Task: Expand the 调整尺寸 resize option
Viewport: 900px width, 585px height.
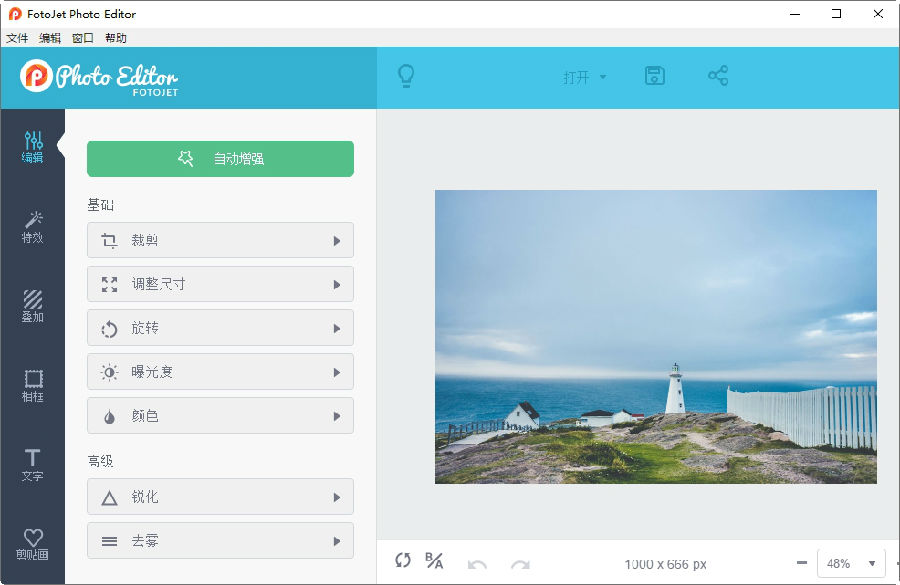Action: click(x=220, y=284)
